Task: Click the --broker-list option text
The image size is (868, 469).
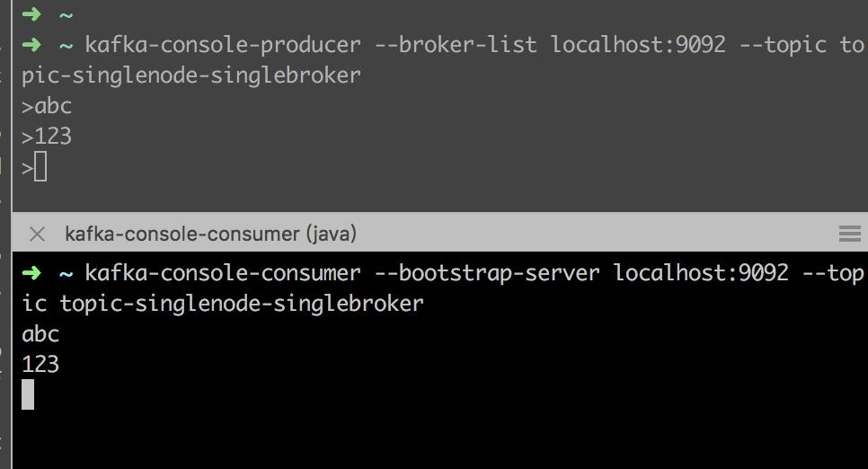Action: coord(456,45)
